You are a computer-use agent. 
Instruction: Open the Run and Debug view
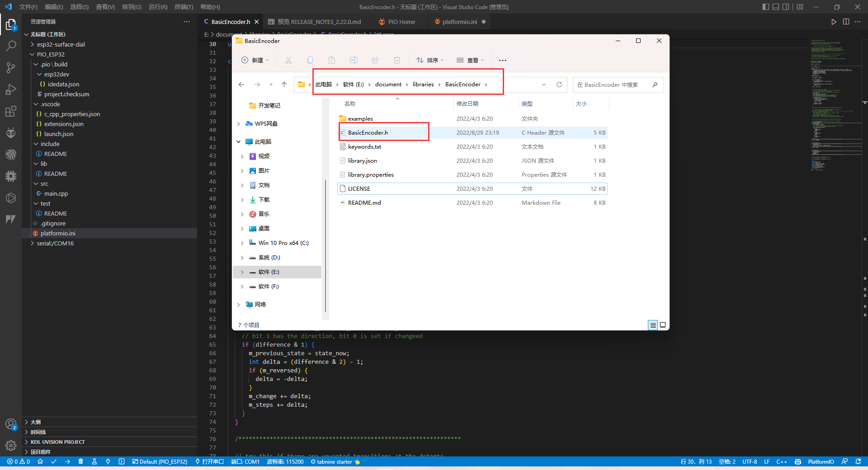tap(11, 89)
